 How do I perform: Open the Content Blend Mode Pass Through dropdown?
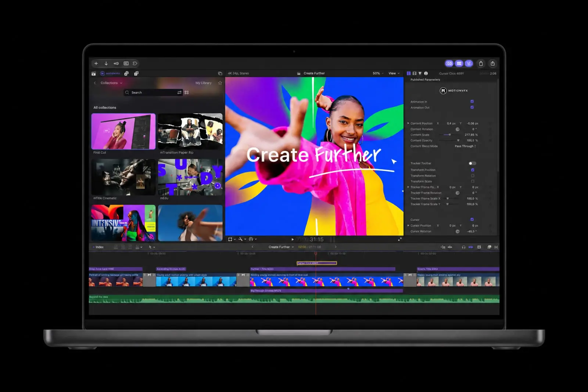465,146
